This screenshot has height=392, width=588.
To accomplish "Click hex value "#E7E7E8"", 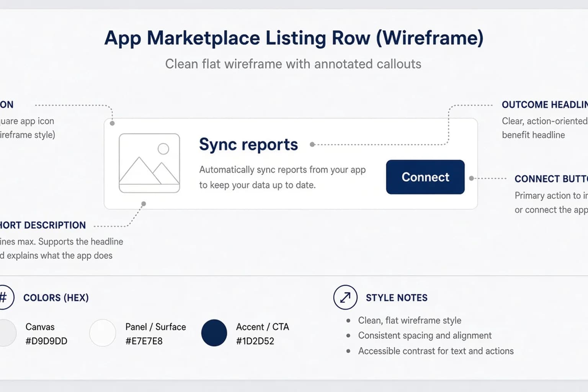I will coord(144,341).
